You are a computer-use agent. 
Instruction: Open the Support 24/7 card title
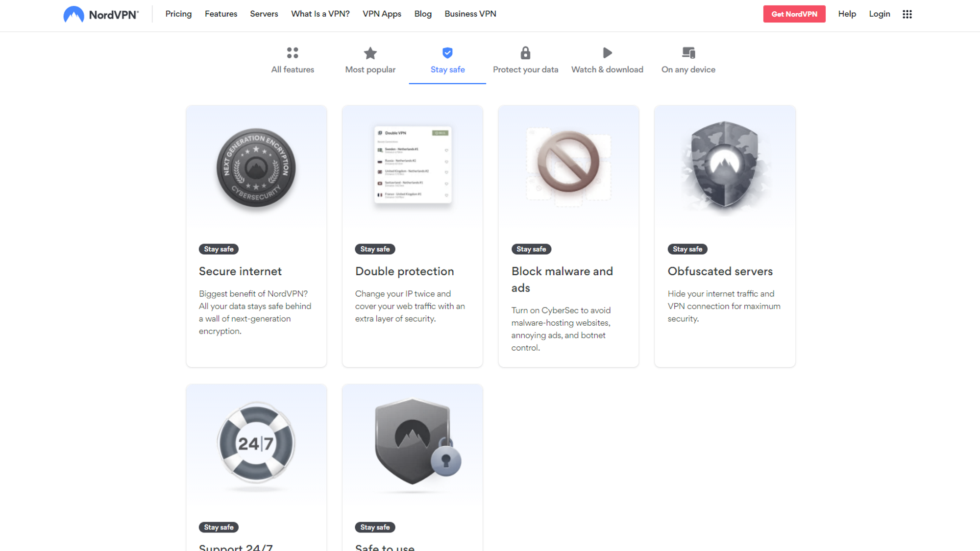tap(236, 547)
